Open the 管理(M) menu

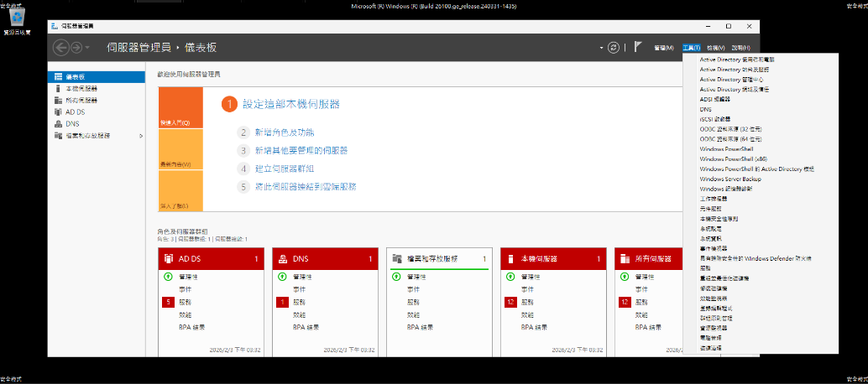[663, 48]
